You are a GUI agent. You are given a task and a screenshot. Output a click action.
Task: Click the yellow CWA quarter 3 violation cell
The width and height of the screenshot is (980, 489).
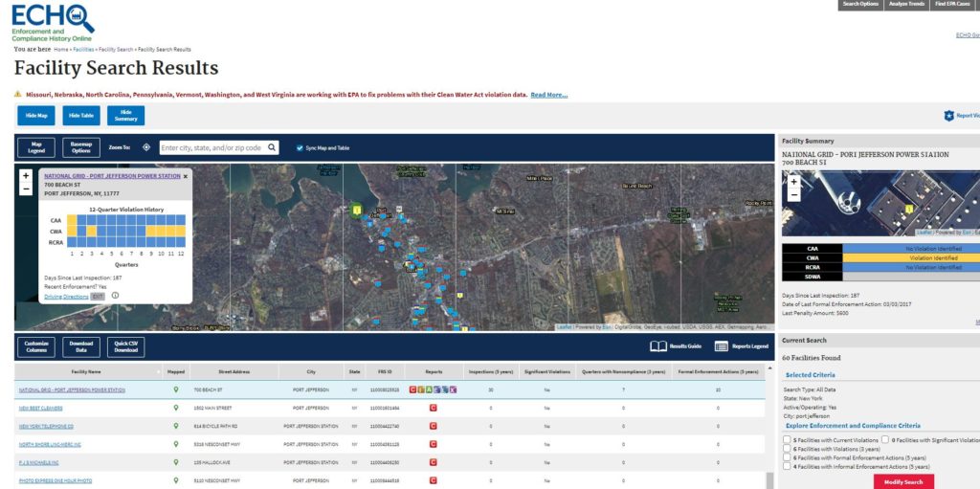[92, 230]
